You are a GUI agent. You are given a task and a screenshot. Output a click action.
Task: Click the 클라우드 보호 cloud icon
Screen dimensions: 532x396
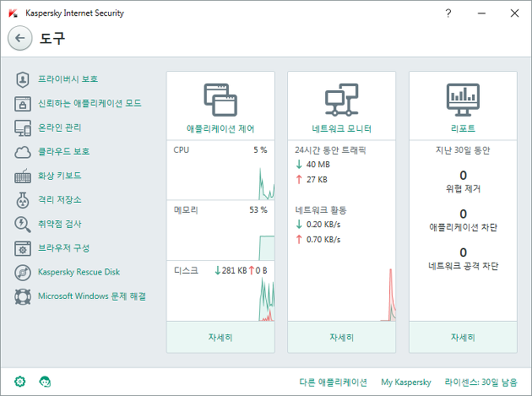pyautogui.click(x=23, y=152)
